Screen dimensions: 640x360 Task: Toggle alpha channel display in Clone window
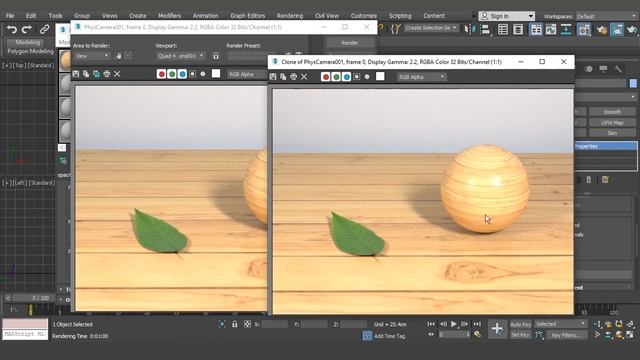[357, 77]
